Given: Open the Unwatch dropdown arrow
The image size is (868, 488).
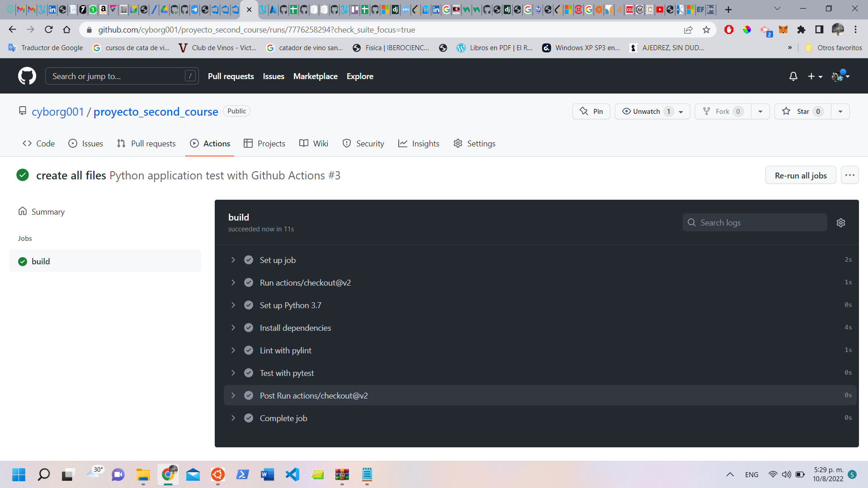Looking at the screenshot, I should tap(681, 111).
